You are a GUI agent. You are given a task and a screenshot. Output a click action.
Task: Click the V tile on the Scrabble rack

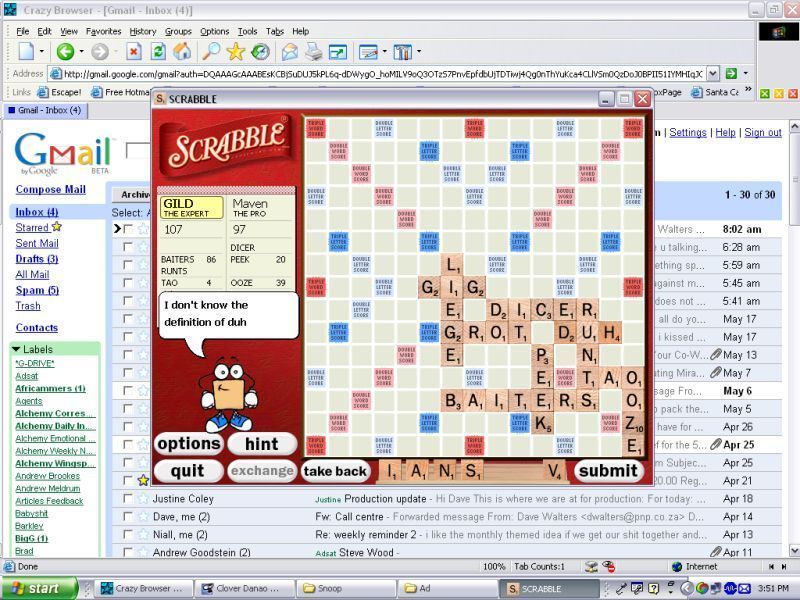pyautogui.click(x=555, y=471)
